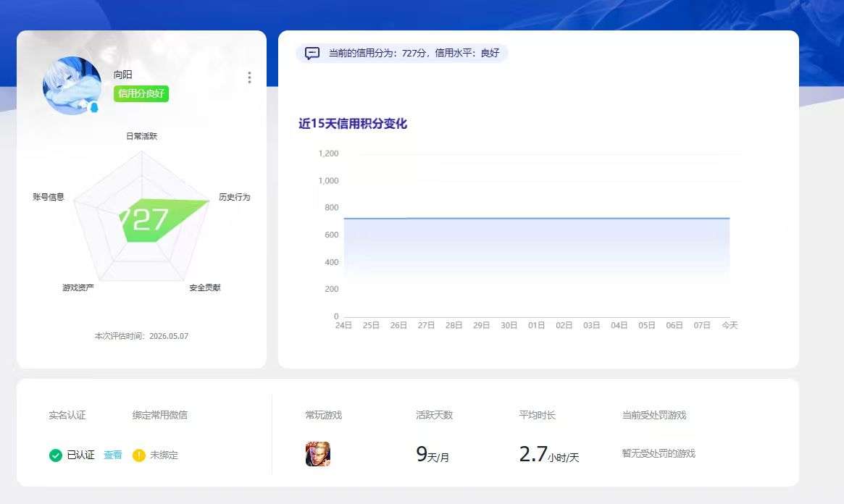Click the 30日 label on chart axis
This screenshot has height=504, width=844.
(509, 325)
